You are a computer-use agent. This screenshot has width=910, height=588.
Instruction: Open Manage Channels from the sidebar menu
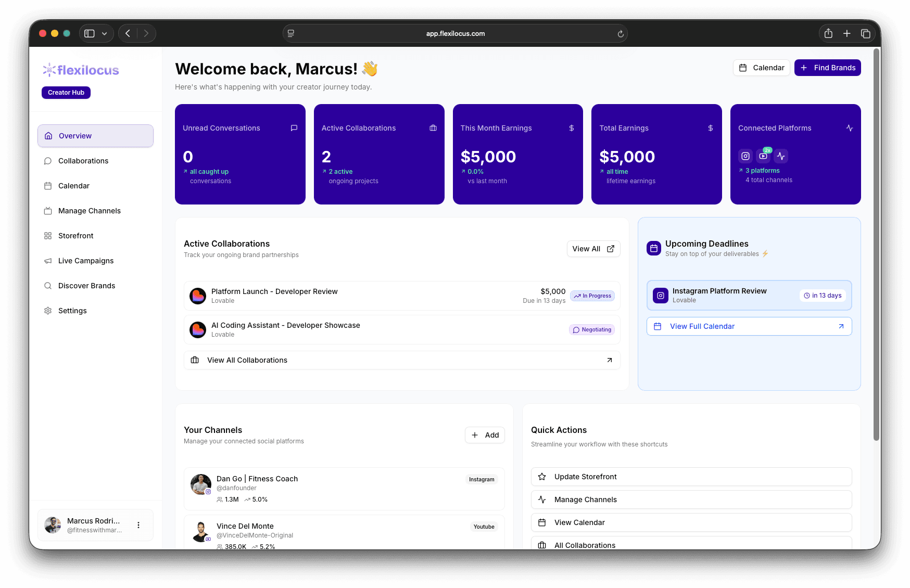(x=89, y=211)
